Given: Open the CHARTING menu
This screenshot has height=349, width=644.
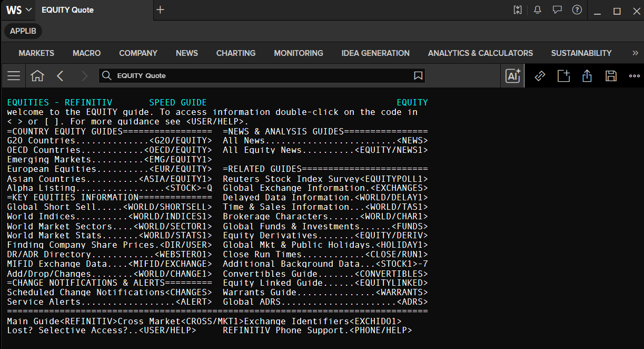Looking at the screenshot, I should coord(236,53).
